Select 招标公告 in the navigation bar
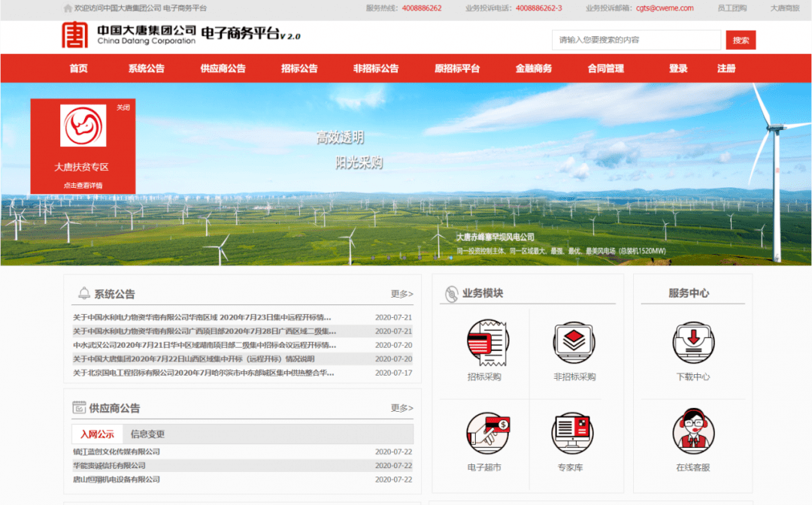812x505 pixels. tap(299, 68)
